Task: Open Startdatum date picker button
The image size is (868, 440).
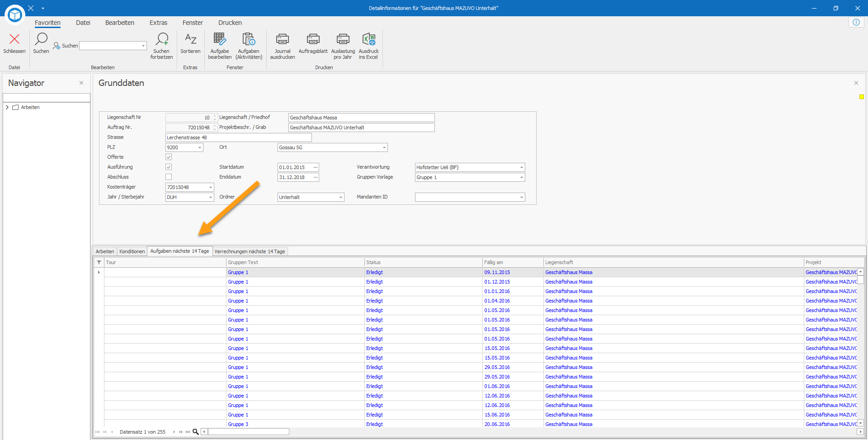Action: pos(316,167)
